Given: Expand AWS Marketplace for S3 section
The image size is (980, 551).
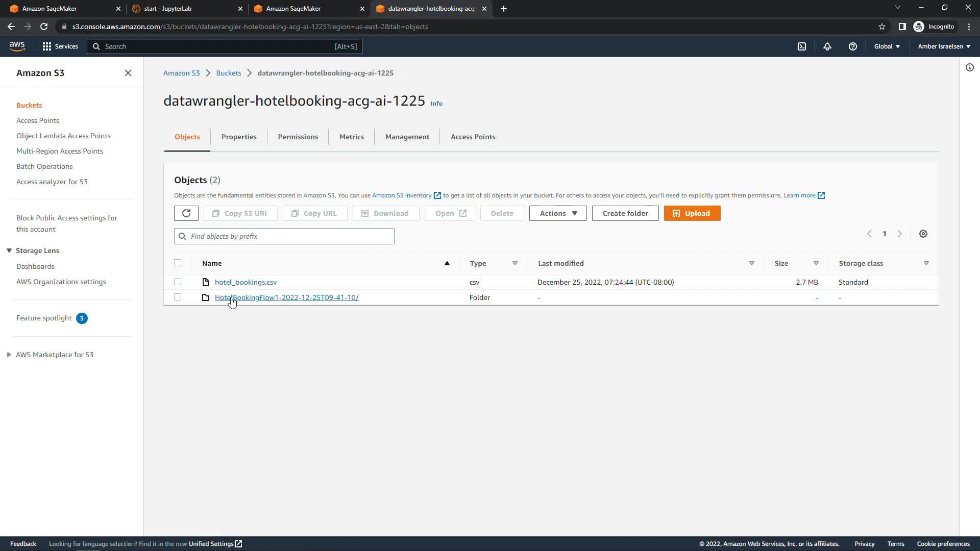Looking at the screenshot, I should 9,355.
